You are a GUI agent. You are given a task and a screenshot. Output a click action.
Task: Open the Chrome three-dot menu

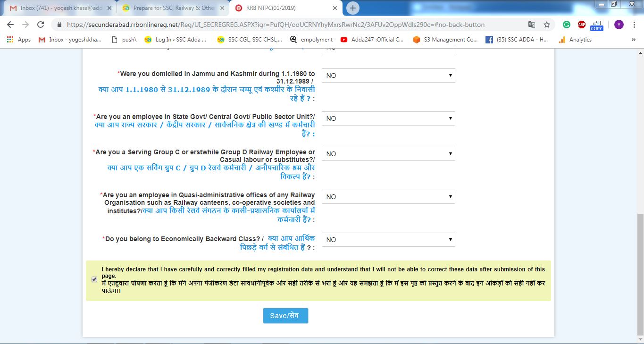pyautogui.click(x=634, y=25)
